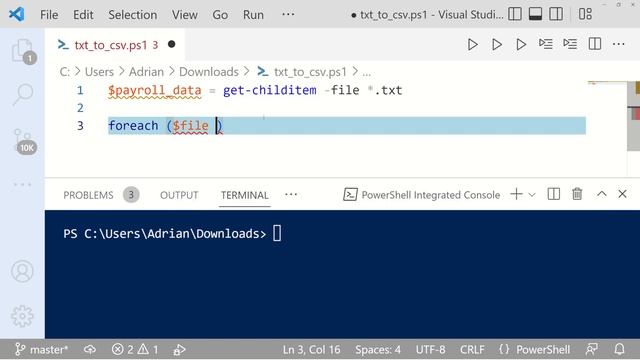Open editor More Actions ellipsis
Viewport: 640px width, 360px height.
pyautogui.click(x=619, y=44)
